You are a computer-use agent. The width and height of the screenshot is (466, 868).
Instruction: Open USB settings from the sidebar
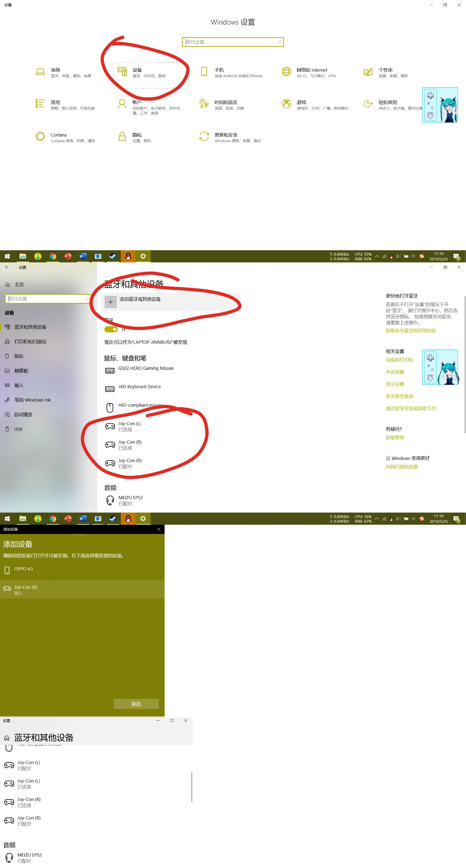(48, 429)
